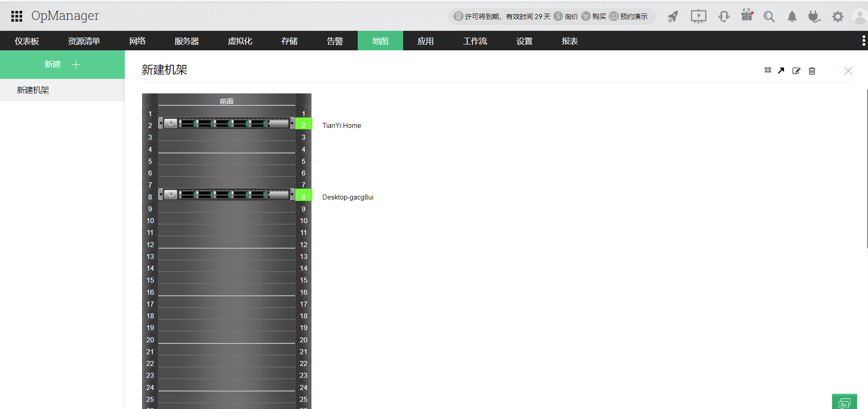The height and width of the screenshot is (409, 868).
Task: Open the 网络 menu
Action: pos(138,41)
